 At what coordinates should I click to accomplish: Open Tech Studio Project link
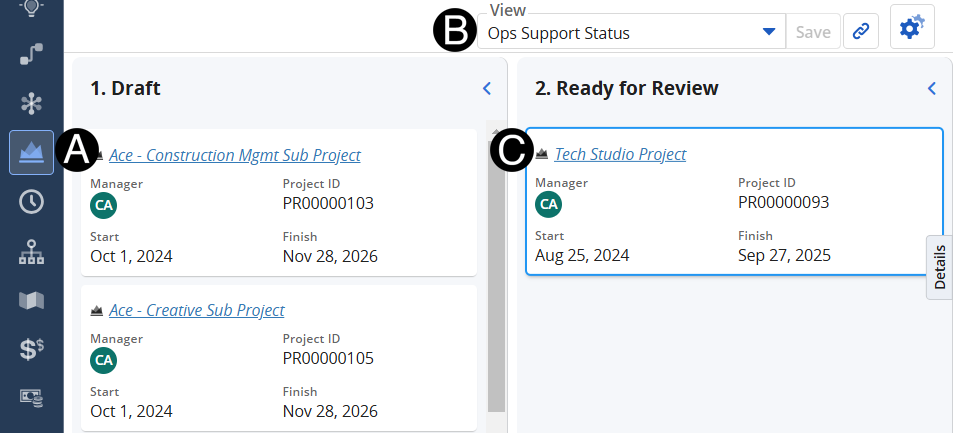(x=620, y=154)
